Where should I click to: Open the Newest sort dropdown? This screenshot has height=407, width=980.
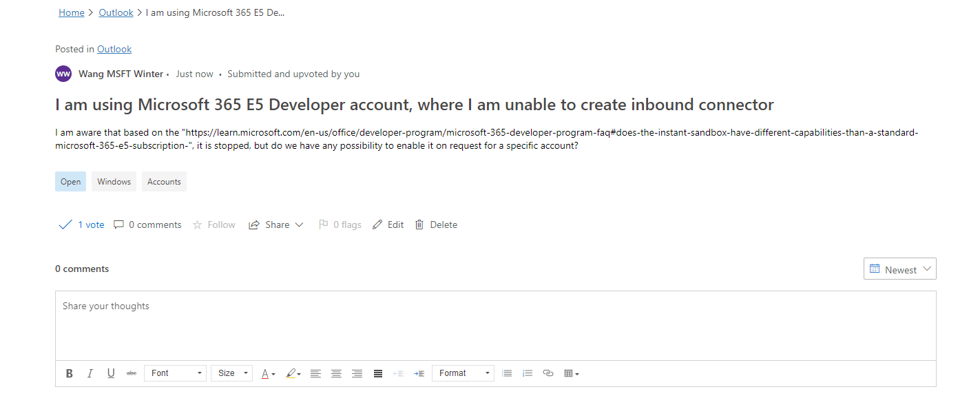click(899, 269)
